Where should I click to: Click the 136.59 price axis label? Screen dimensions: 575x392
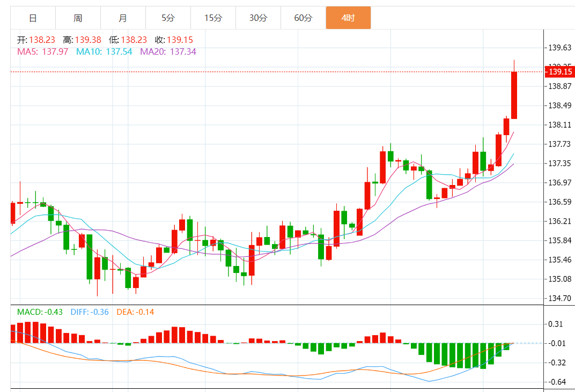pyautogui.click(x=559, y=202)
